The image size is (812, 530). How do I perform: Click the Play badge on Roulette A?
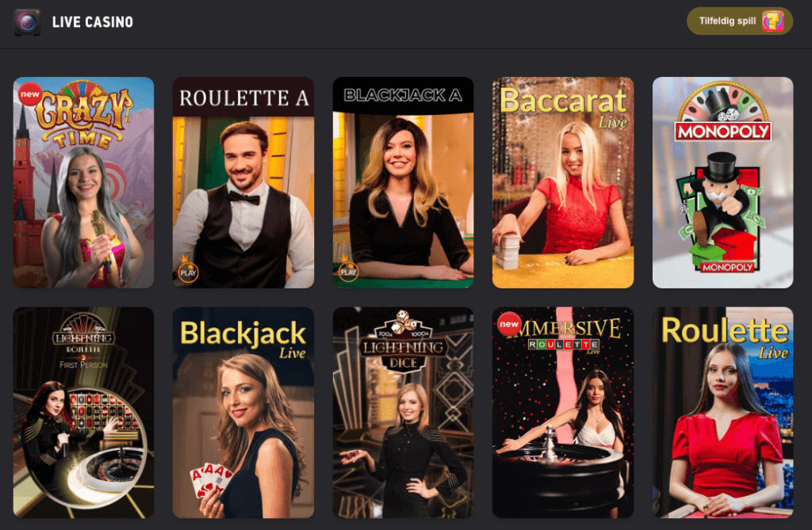(x=188, y=271)
